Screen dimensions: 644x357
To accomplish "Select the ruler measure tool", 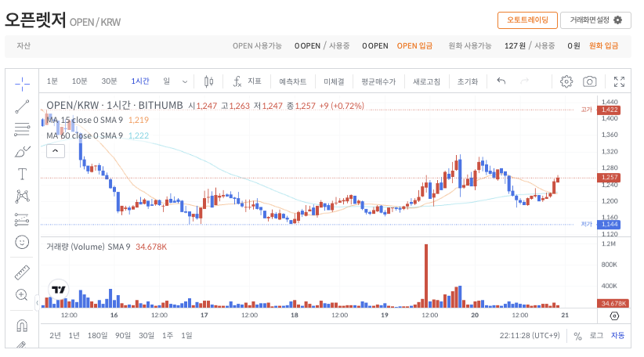I will point(22,272).
